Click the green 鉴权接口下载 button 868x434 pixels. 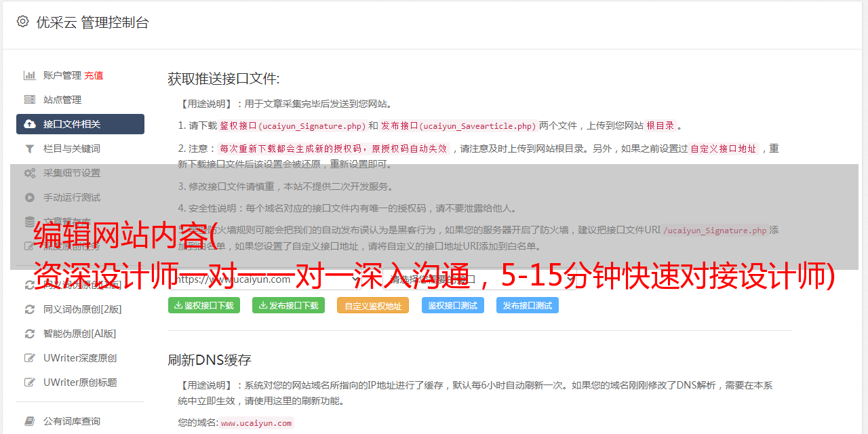(204, 305)
